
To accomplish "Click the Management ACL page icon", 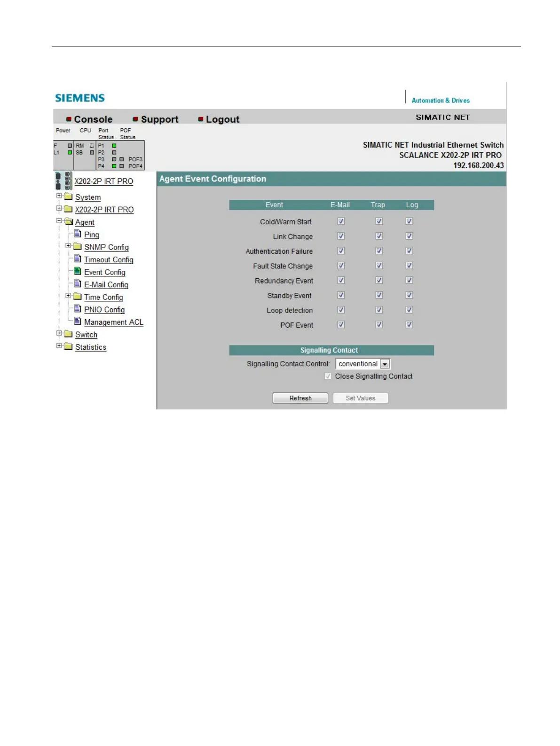I will (x=78, y=321).
